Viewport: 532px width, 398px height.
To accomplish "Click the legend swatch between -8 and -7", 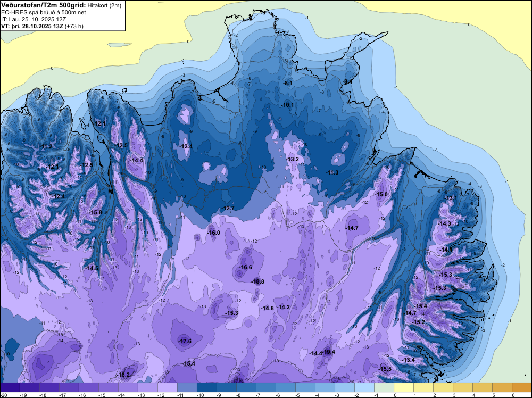I will [x=246, y=387].
